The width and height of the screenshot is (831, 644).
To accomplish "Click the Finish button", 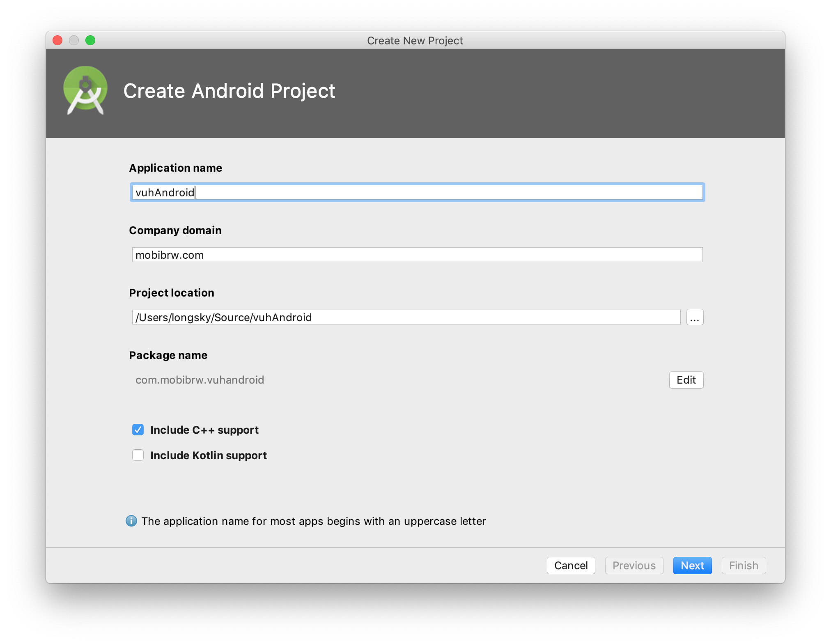I will point(744,566).
